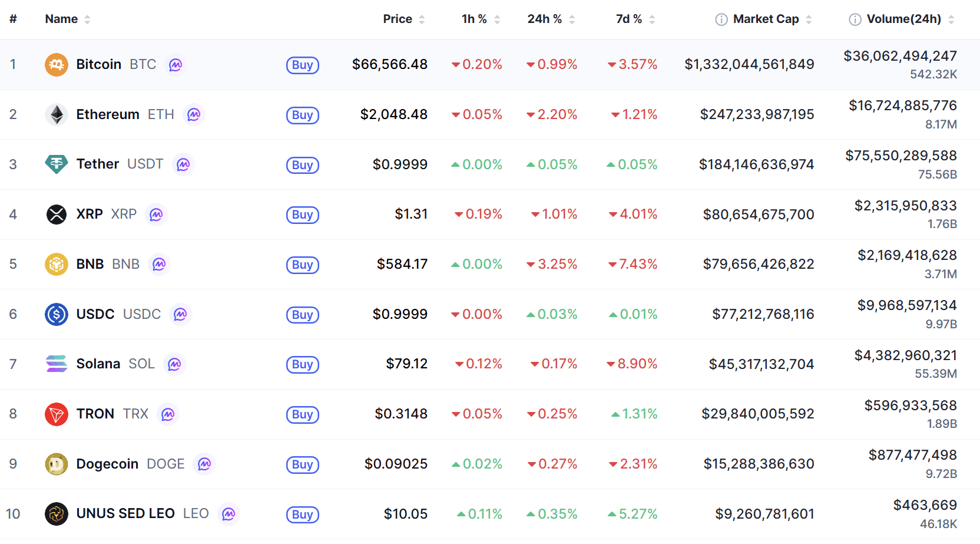Open the Bitcoin name link
980x544 pixels.
(x=99, y=64)
